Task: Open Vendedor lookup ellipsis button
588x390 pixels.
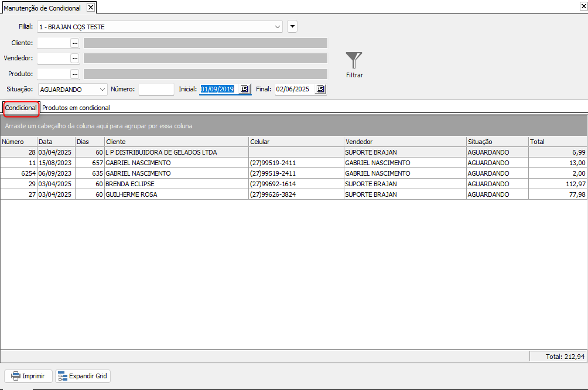Action: click(x=75, y=59)
